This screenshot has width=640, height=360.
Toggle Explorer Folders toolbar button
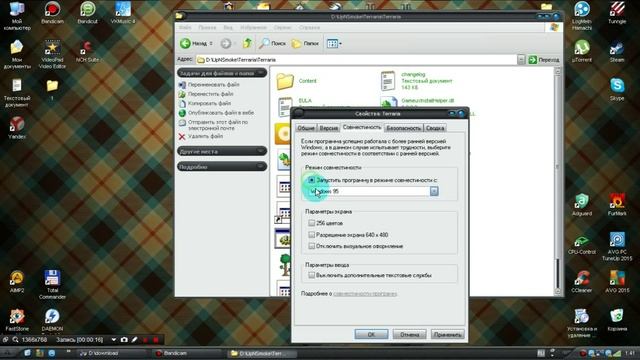pyautogui.click(x=305, y=43)
